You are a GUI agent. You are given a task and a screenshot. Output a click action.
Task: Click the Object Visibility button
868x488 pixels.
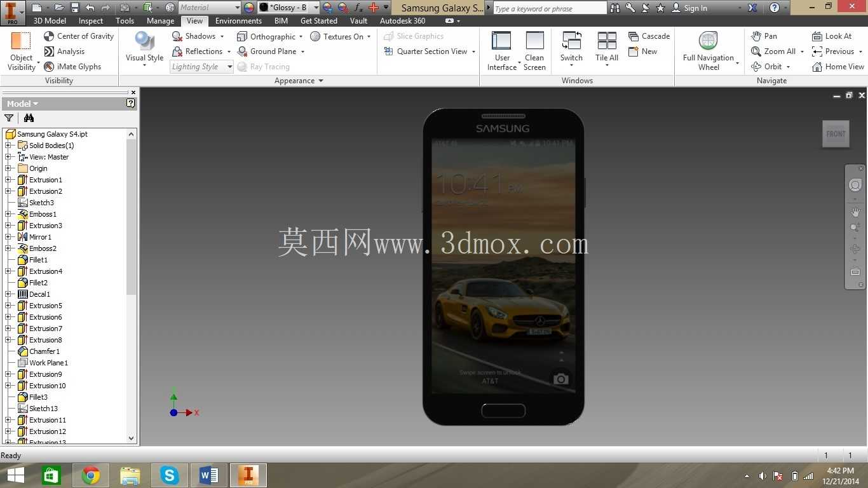click(x=22, y=51)
